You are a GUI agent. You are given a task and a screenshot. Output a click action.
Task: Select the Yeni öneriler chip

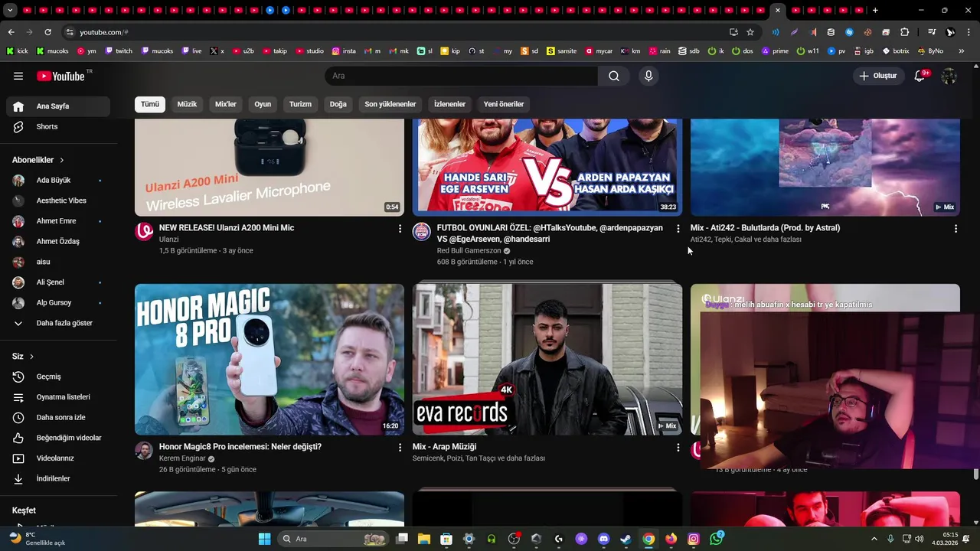(x=504, y=104)
